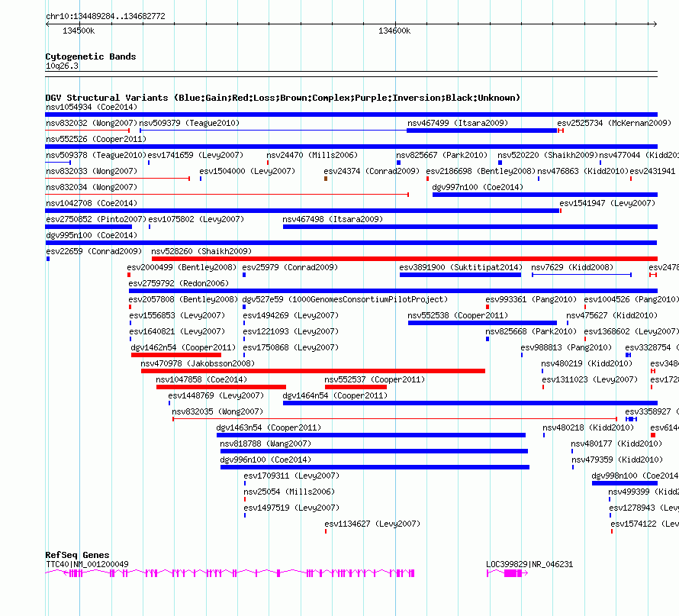The image size is (679, 616).
Task: Click dgv1463n54 (Cooper2011) label
Action: [269, 427]
